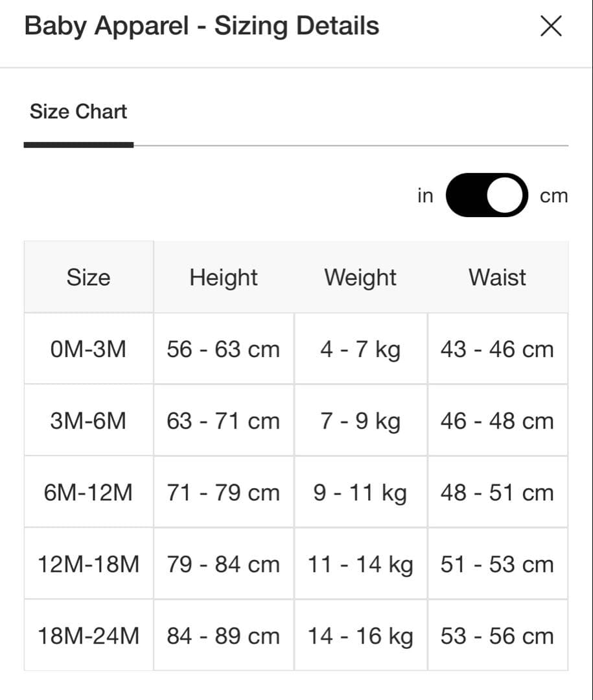Screen dimensions: 593x700
Task: Select the 3M-6M size row label
Action: click(x=88, y=421)
